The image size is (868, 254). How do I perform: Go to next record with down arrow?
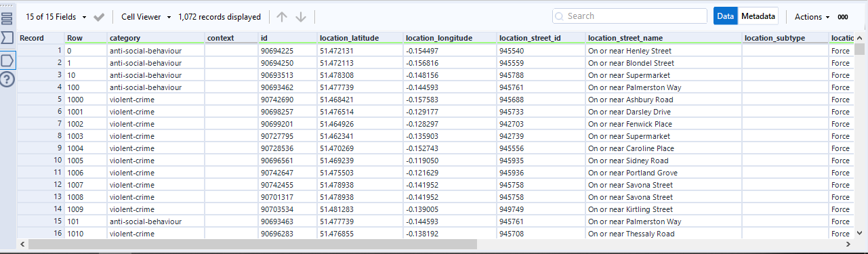[x=301, y=17]
